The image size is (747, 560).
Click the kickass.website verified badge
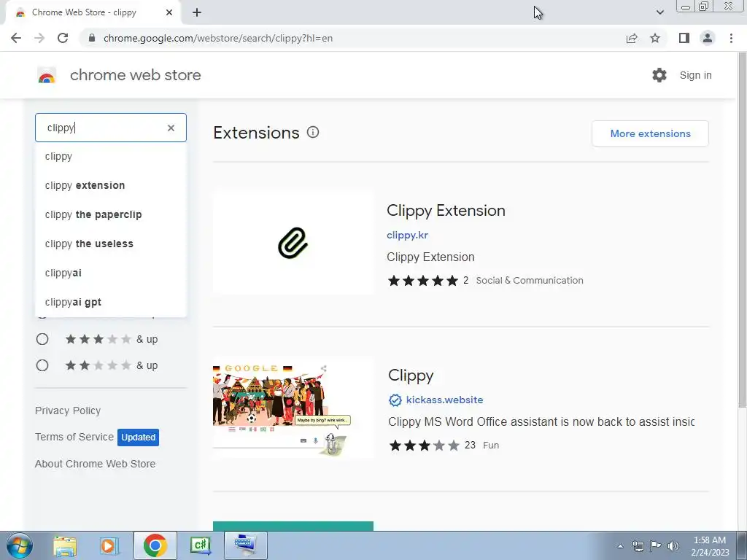click(x=395, y=400)
